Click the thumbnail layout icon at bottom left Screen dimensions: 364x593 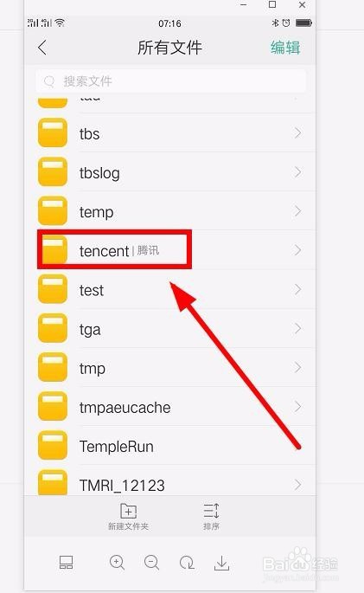click(66, 563)
